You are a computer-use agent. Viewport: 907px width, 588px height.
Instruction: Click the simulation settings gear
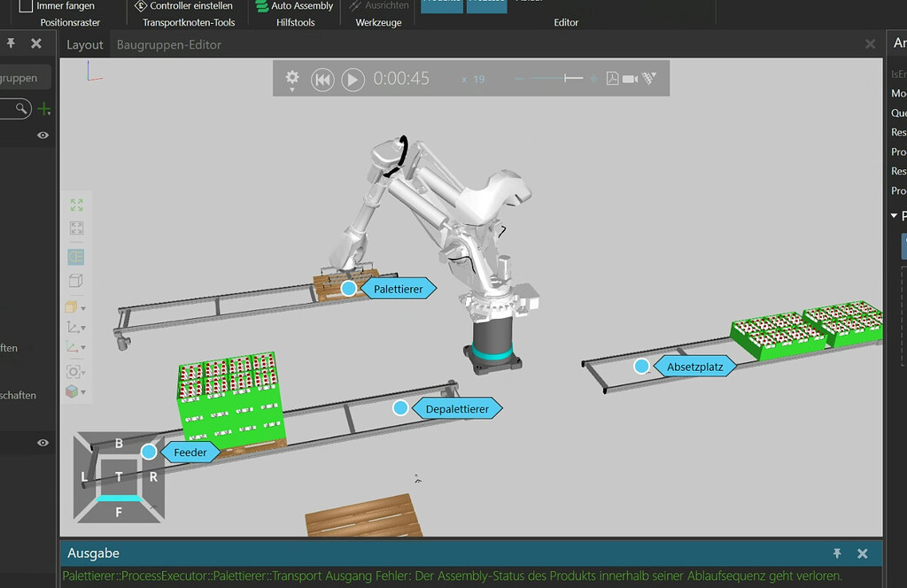pyautogui.click(x=292, y=78)
